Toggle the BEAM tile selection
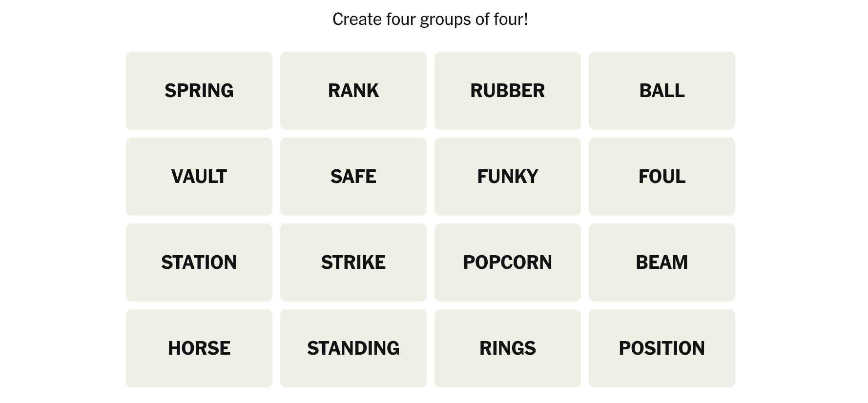Screen dimensions: 868x403 click(x=661, y=262)
